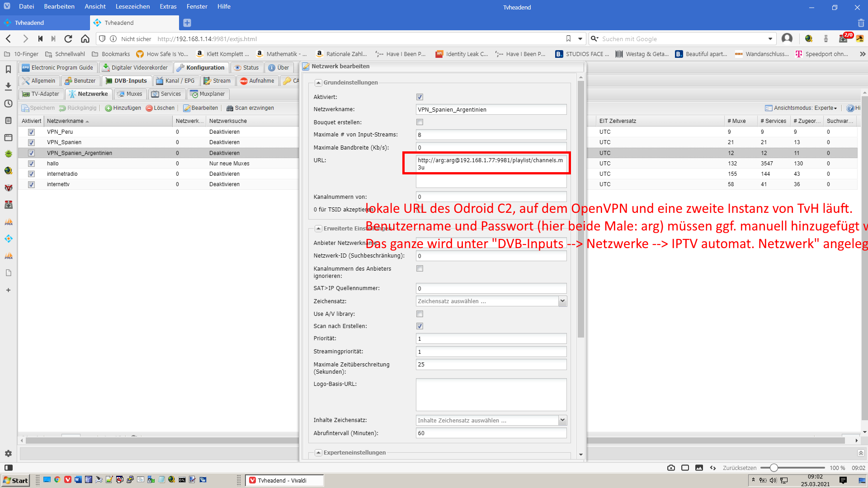Toggle Kanalnummern des Anbieters ignorieren checkbox
Viewport: 868px width, 488px height.
(x=420, y=268)
